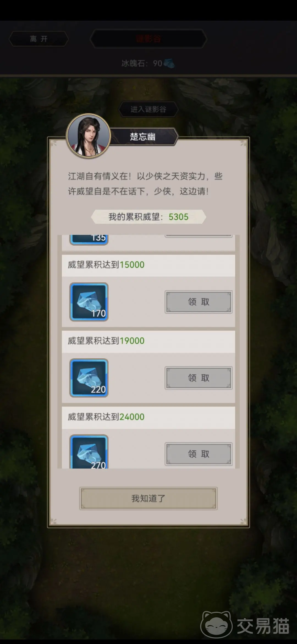Dismiss the dialog with 我知道了
This screenshot has height=644, width=297.
point(148,498)
